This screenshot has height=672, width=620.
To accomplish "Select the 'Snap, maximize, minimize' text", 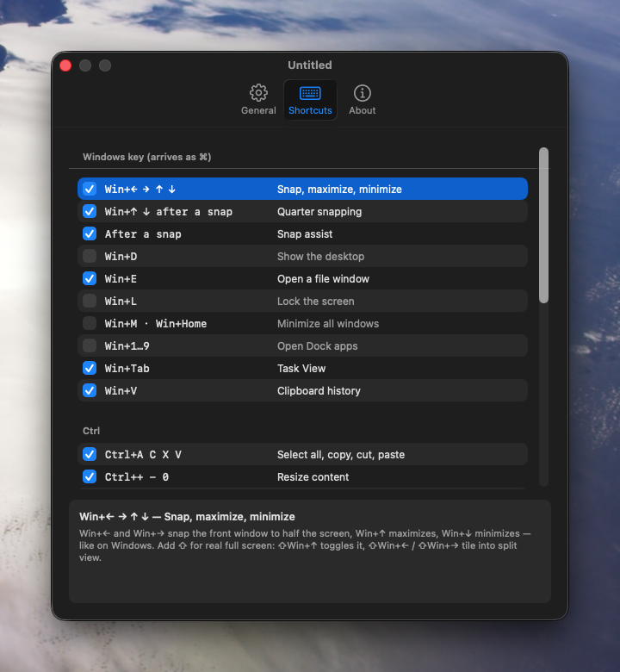I will (339, 190).
